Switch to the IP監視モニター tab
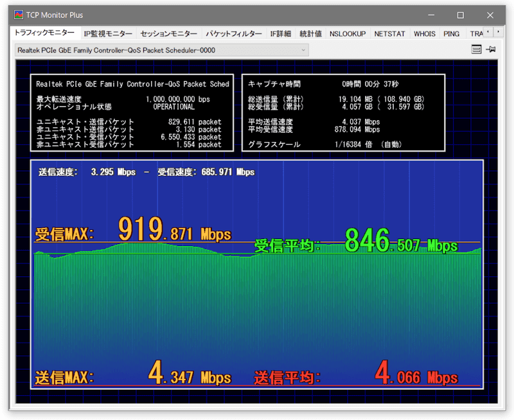Screen dimensions: 514x420 click(x=108, y=34)
